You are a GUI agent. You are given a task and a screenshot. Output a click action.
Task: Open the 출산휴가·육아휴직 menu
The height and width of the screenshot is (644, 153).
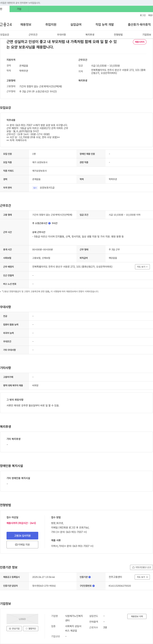click(x=139, y=25)
